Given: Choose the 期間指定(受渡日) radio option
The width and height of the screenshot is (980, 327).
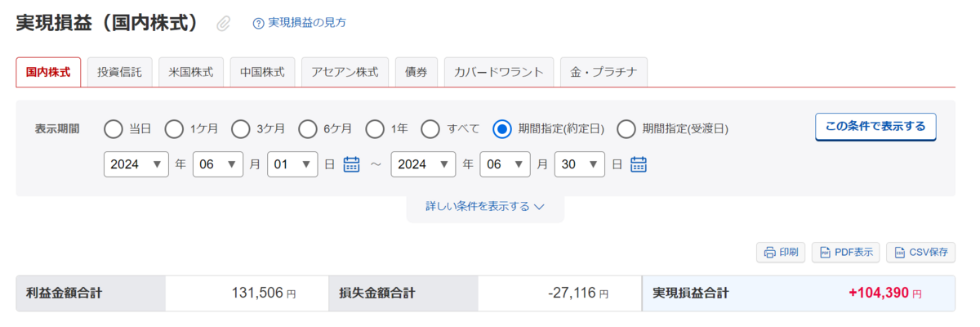Looking at the screenshot, I should [x=626, y=128].
